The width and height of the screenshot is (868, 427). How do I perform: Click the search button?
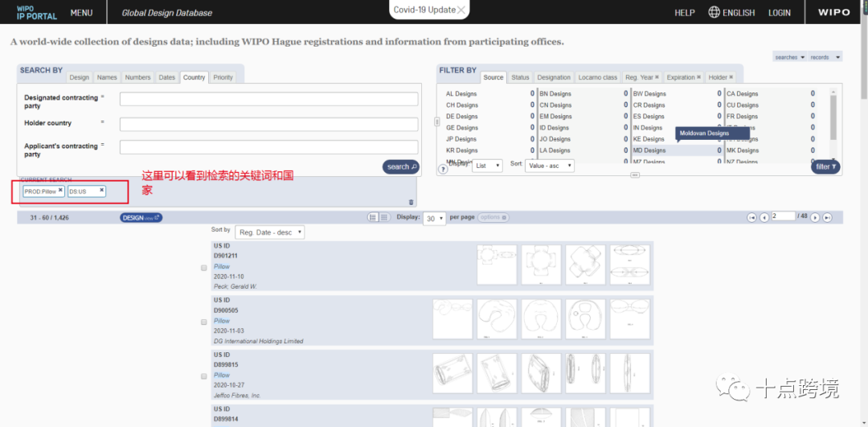pos(401,166)
